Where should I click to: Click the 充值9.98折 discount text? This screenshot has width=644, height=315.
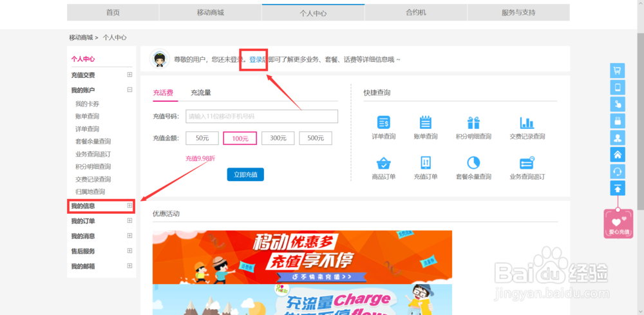coord(200,158)
